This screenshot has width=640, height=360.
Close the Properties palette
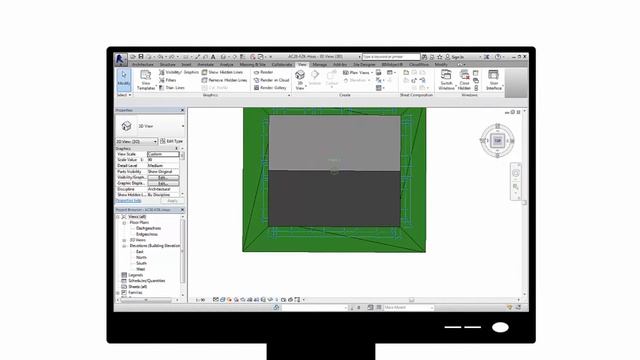(182, 110)
